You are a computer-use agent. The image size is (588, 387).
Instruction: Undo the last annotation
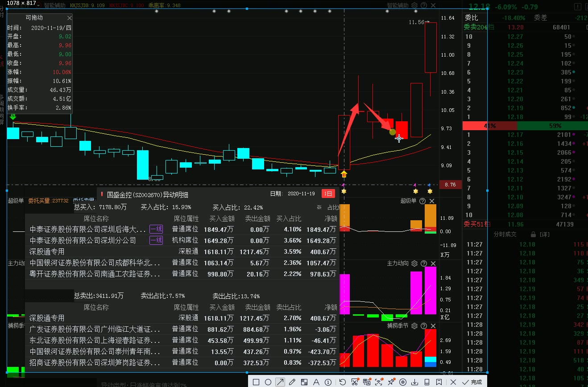[x=342, y=382]
